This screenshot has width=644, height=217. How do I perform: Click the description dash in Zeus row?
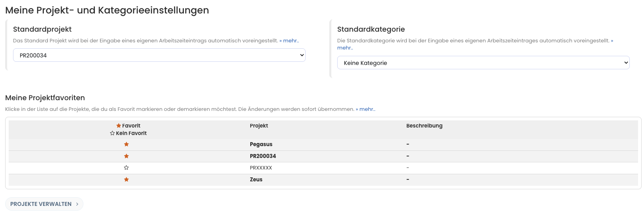point(408,179)
